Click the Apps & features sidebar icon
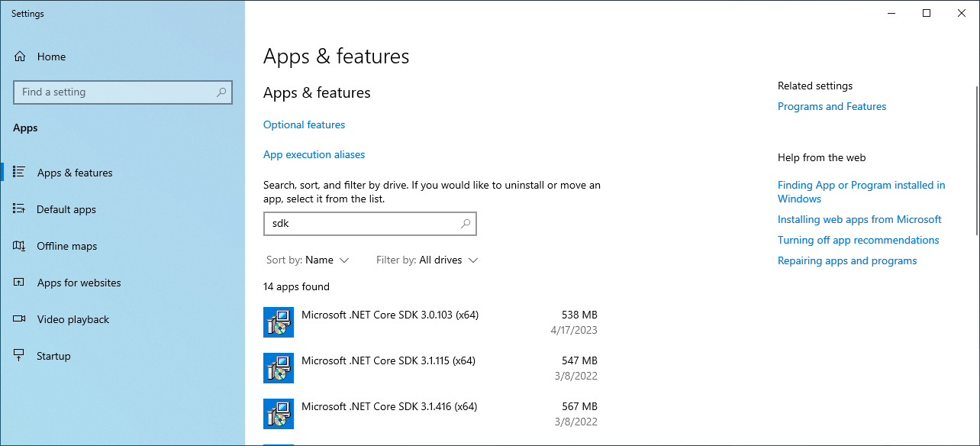Image resolution: width=980 pixels, height=446 pixels. [x=20, y=173]
